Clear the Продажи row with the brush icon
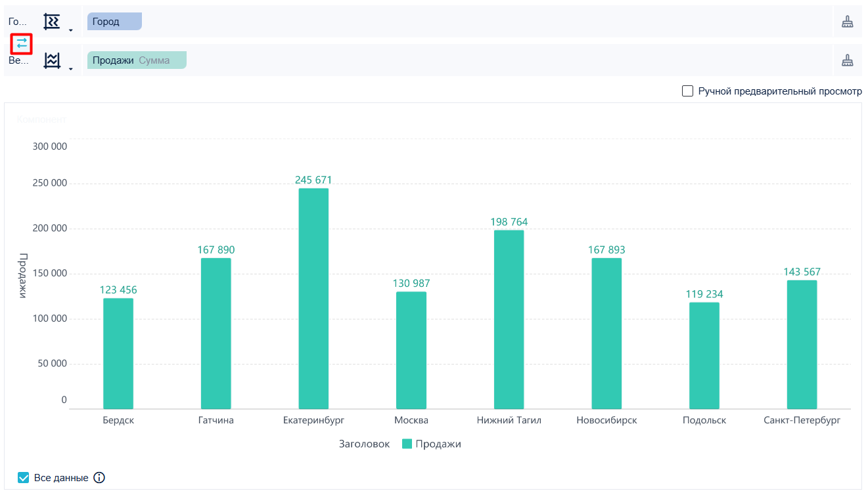 [x=848, y=60]
